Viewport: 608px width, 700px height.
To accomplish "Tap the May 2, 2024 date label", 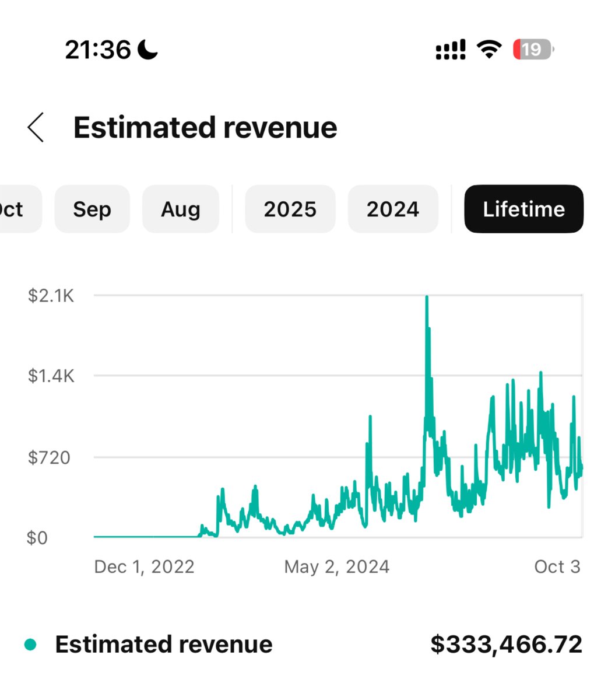I will 337,566.
